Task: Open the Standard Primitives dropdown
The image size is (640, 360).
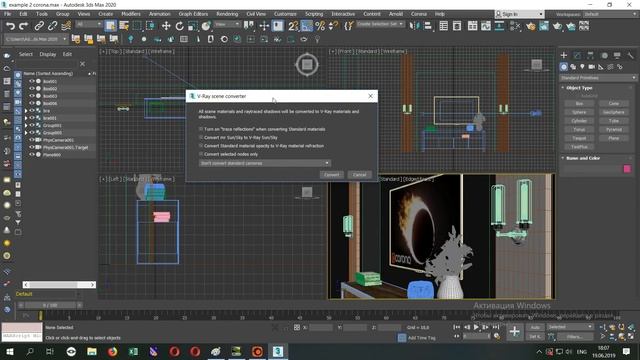Action: [x=598, y=78]
